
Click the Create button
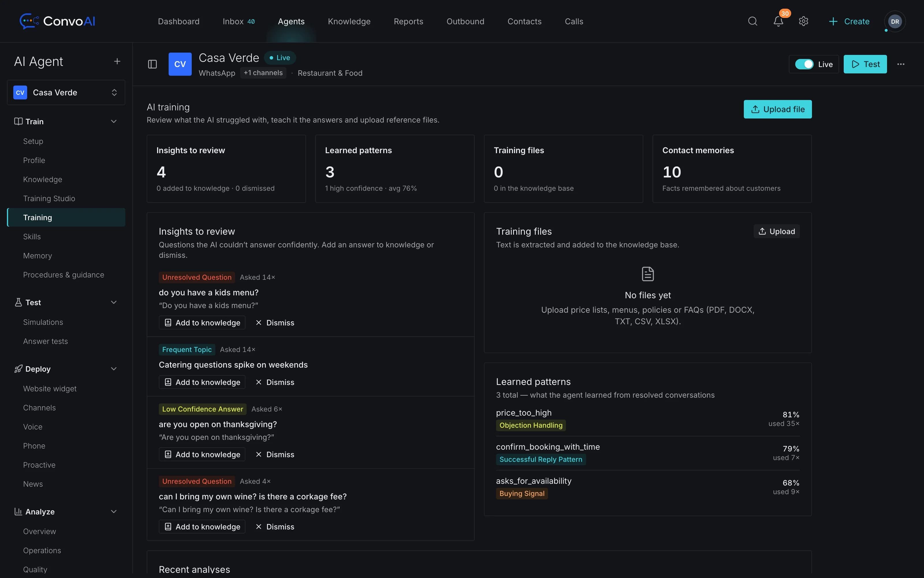coord(850,21)
